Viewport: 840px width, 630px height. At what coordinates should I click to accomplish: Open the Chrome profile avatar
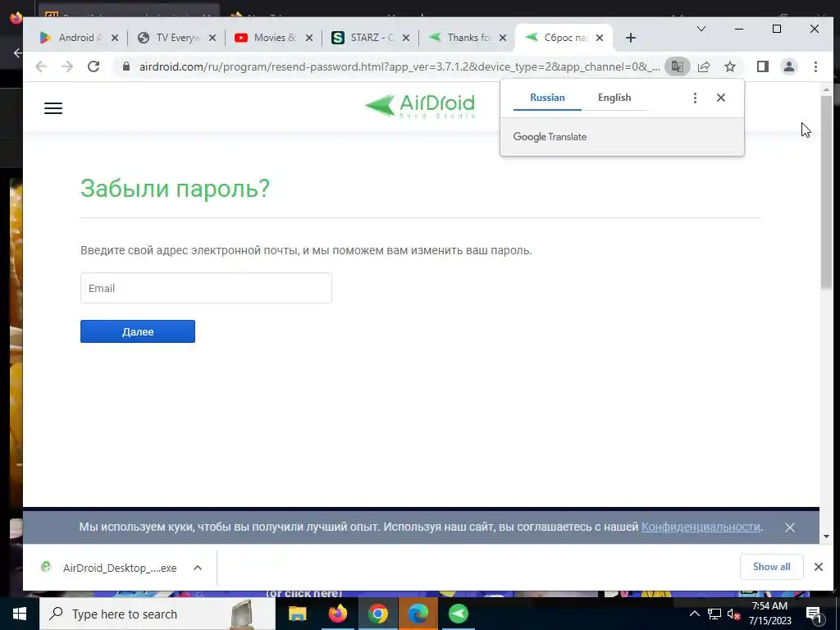click(788, 66)
